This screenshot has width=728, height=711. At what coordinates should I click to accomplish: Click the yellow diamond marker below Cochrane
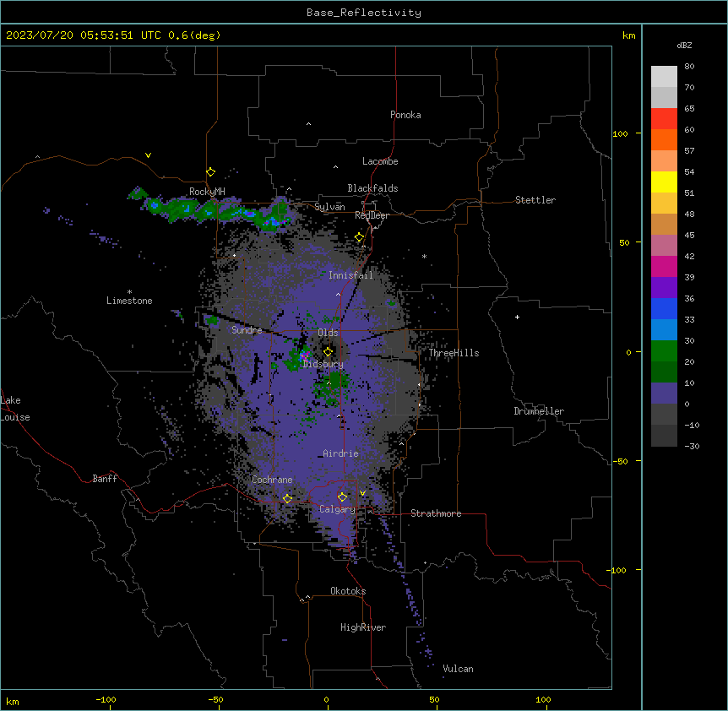click(287, 498)
